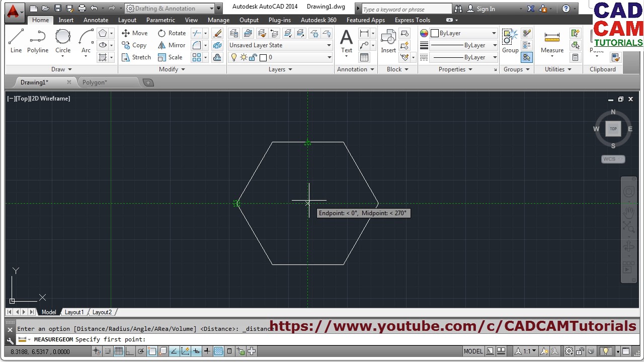Open the Linetype ByLayer dropdown

(465, 57)
